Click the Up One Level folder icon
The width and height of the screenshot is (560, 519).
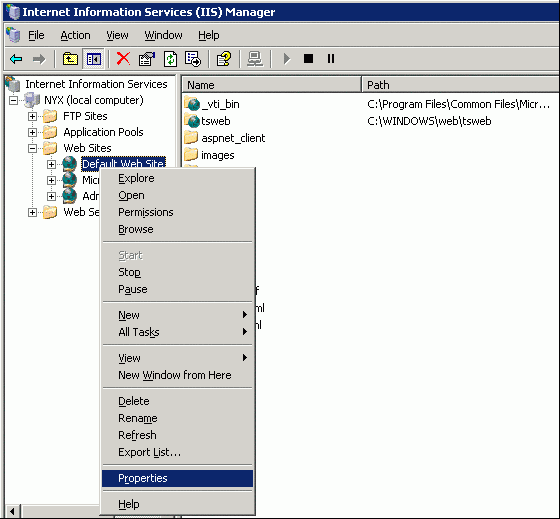pos(70,59)
